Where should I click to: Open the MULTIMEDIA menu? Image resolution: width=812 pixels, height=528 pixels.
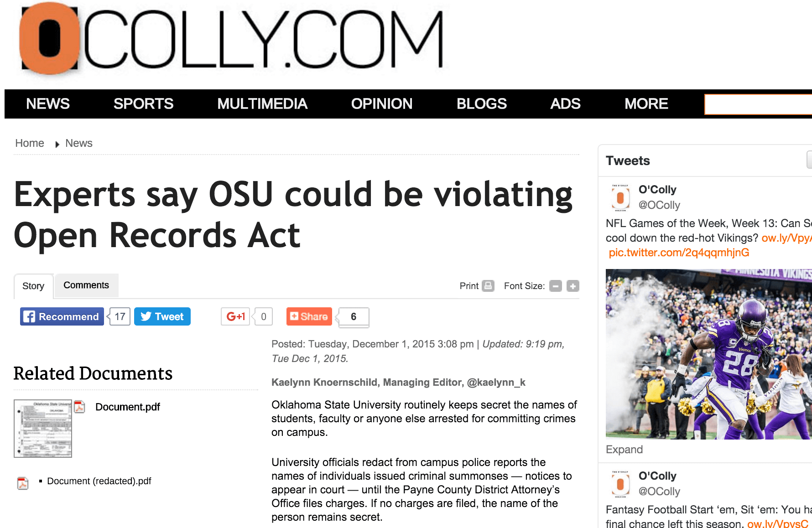coord(262,104)
